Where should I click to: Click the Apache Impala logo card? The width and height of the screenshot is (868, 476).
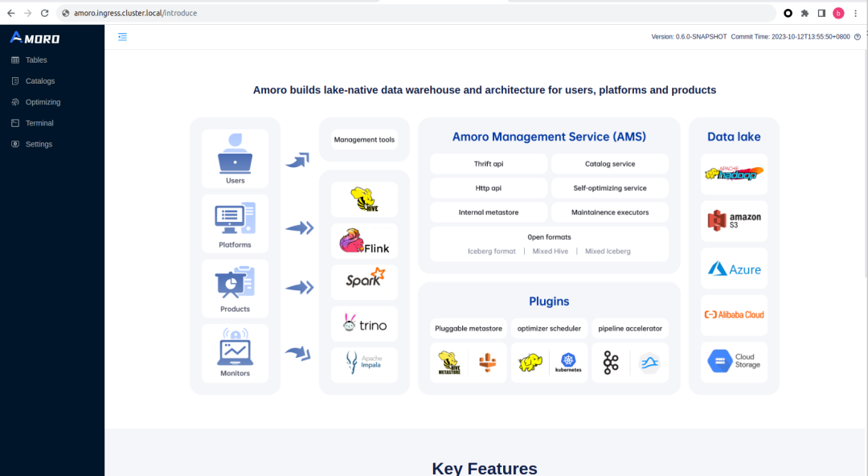(x=364, y=364)
